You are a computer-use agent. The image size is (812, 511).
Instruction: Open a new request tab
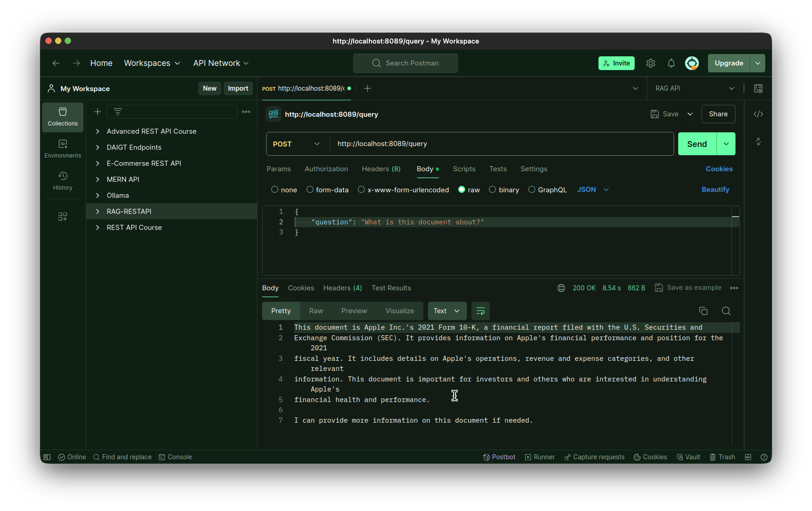click(368, 88)
